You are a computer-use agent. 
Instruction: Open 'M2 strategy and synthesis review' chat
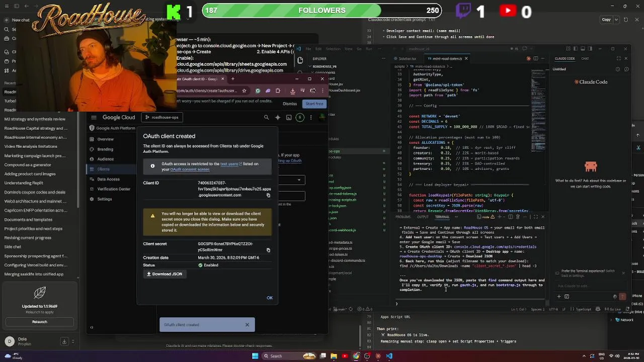[35, 119]
